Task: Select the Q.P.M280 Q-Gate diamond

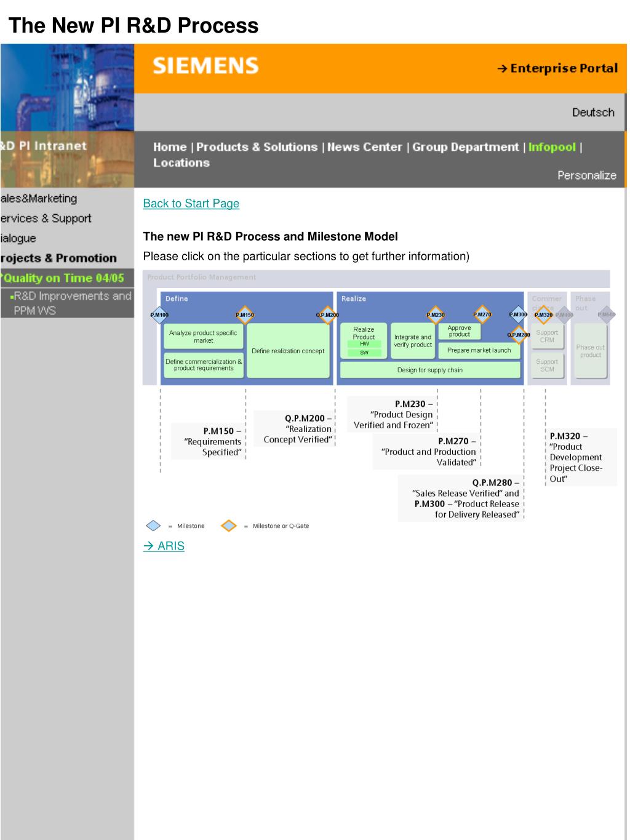Action: click(519, 334)
